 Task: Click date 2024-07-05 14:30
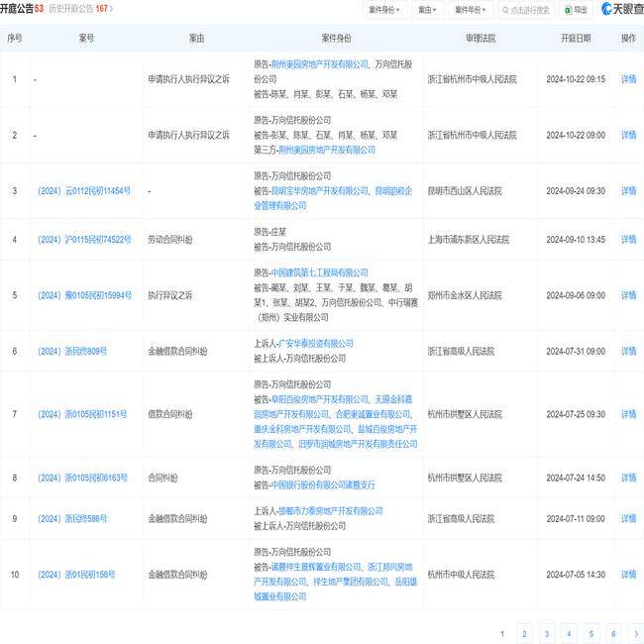pyautogui.click(x=576, y=575)
